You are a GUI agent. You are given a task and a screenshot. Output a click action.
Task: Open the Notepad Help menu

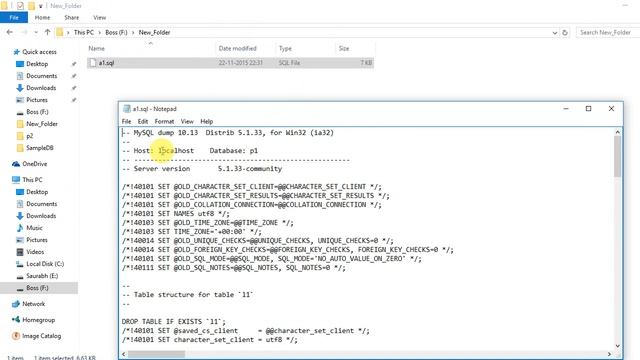[207, 121]
